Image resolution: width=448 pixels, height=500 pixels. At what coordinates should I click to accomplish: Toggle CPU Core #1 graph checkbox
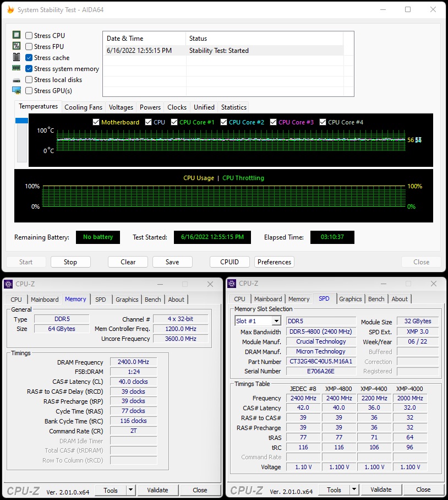click(174, 122)
